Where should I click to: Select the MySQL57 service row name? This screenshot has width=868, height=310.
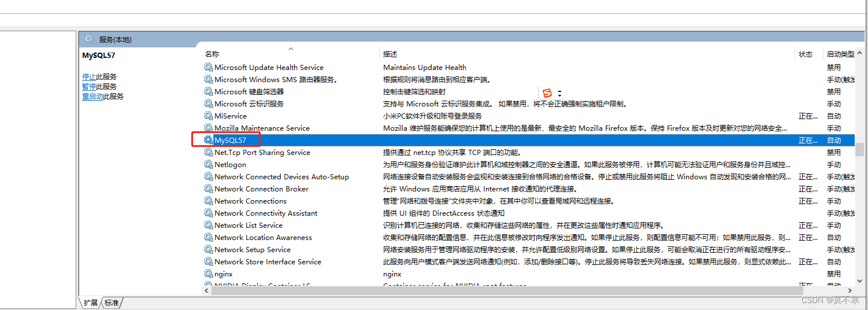coord(230,140)
